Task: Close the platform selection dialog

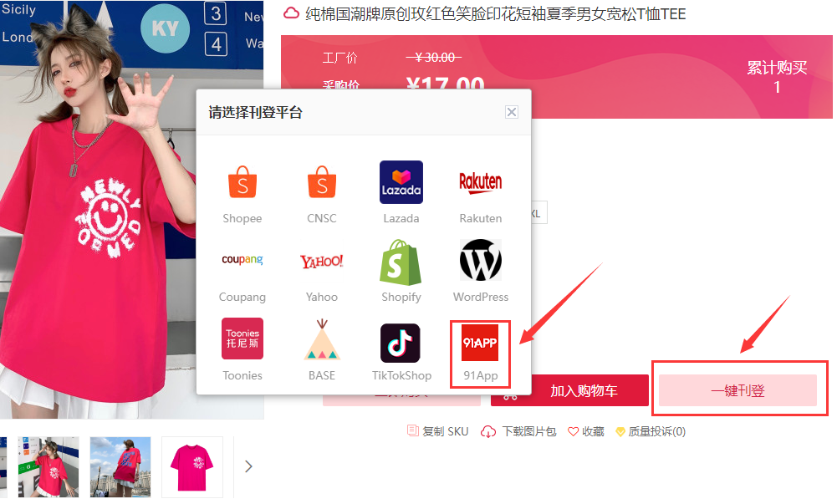Action: click(512, 112)
